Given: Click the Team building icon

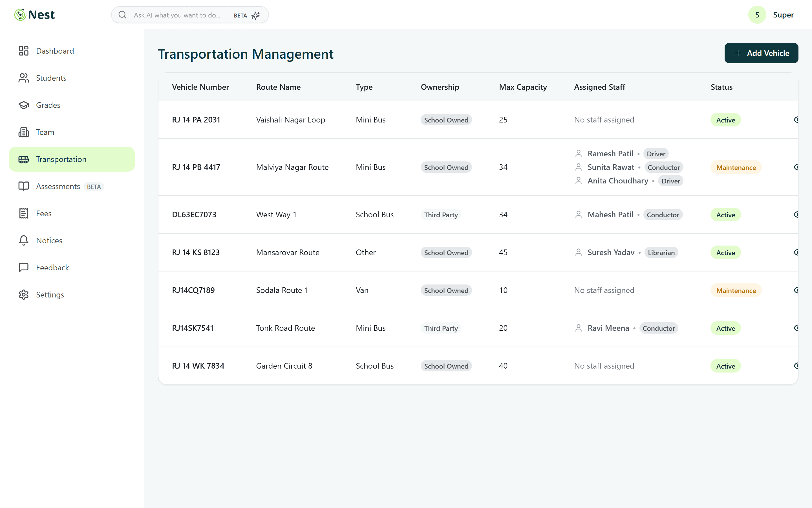Looking at the screenshot, I should click(x=23, y=132).
